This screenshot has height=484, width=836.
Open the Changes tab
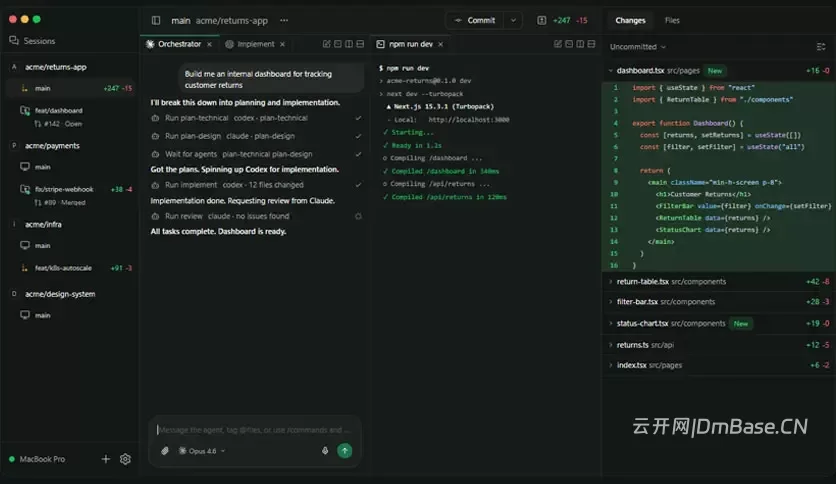coord(630,20)
